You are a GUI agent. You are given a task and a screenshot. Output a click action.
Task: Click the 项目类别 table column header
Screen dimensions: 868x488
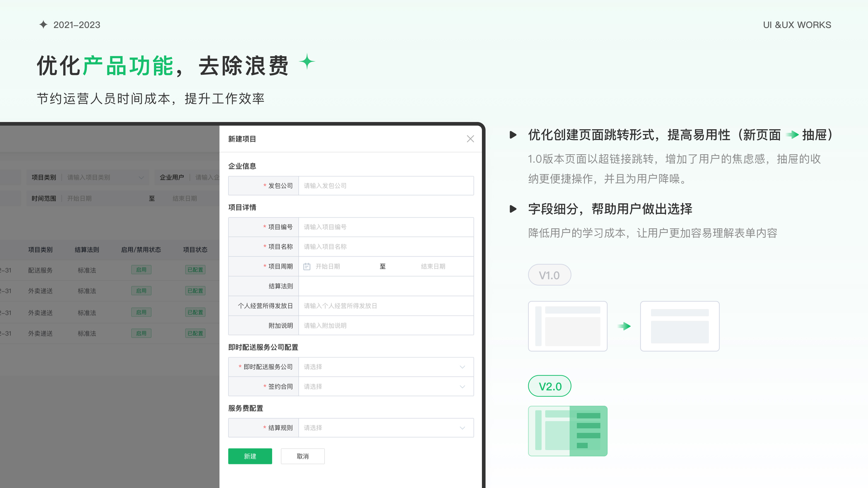coord(40,249)
